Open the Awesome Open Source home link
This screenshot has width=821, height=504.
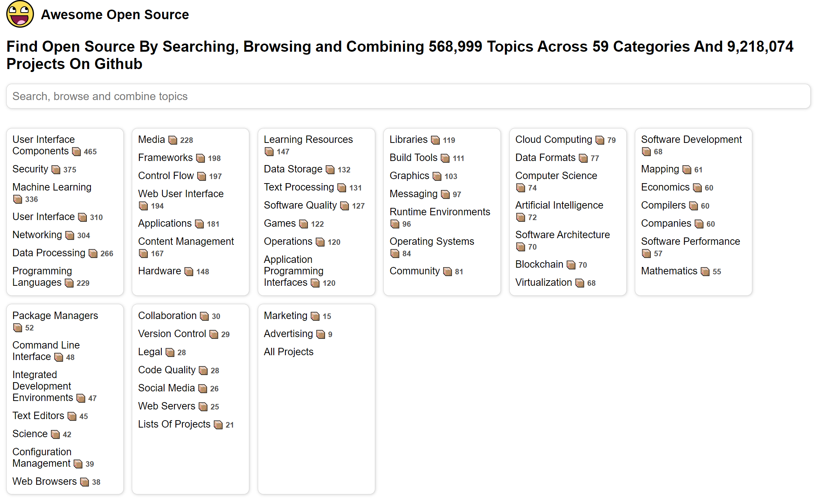point(115,14)
